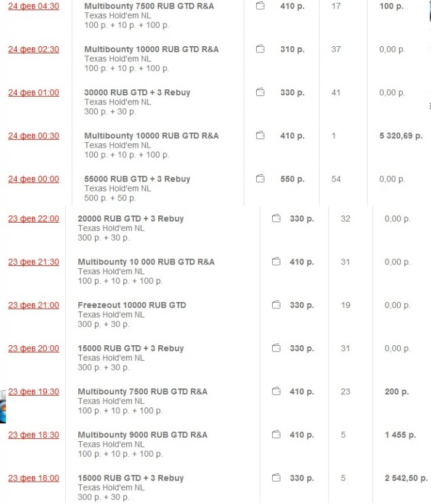Select the 24 фев 02:30 date link
Image resolution: width=431 pixels, height=504 pixels.
click(x=34, y=49)
